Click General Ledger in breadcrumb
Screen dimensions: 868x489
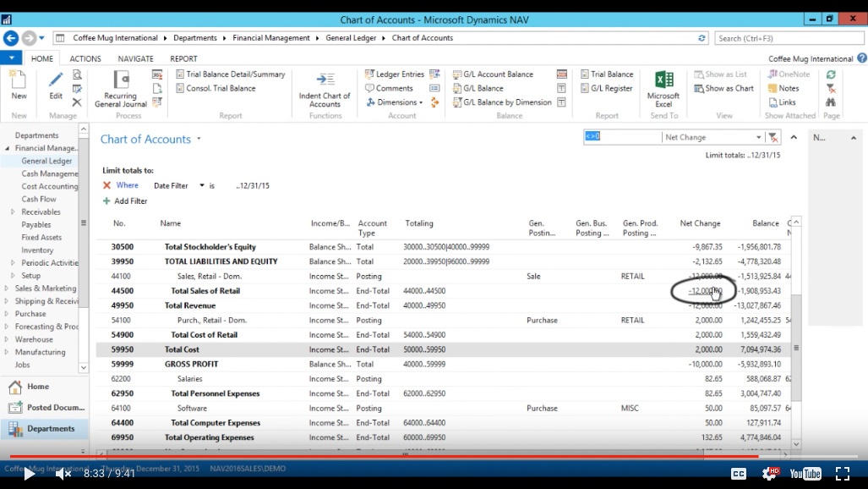351,38
